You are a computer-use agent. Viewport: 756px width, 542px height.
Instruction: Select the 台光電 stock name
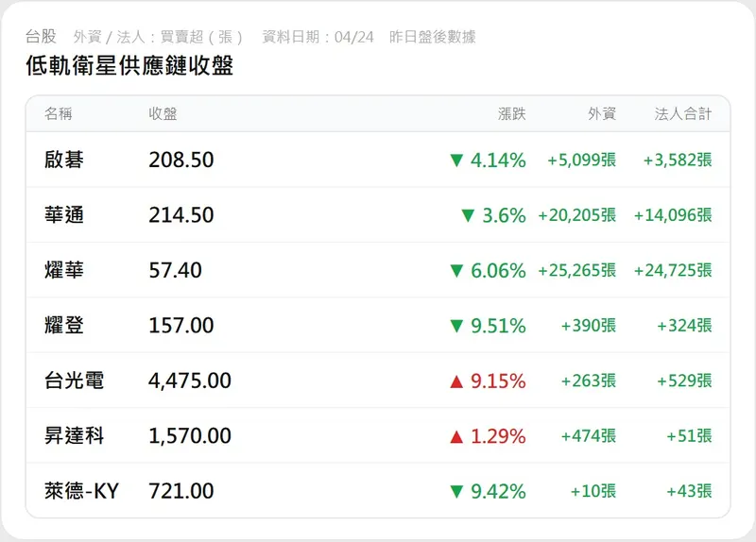click(74, 381)
